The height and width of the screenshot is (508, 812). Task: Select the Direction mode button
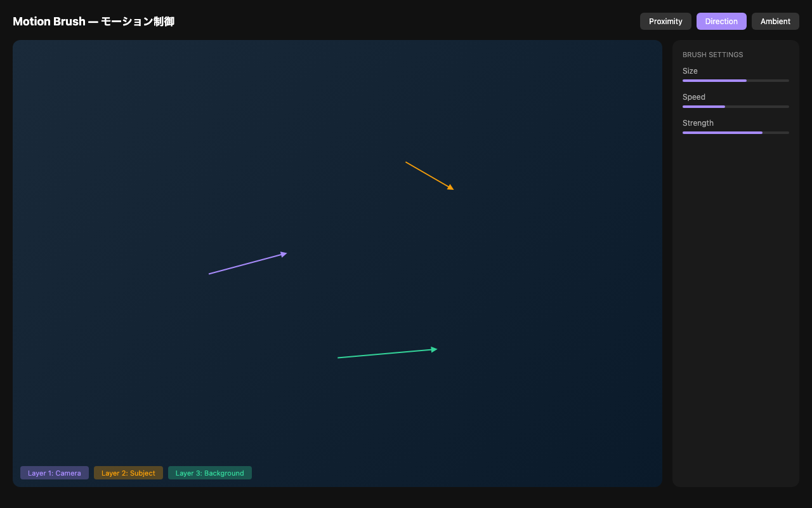[721, 22]
